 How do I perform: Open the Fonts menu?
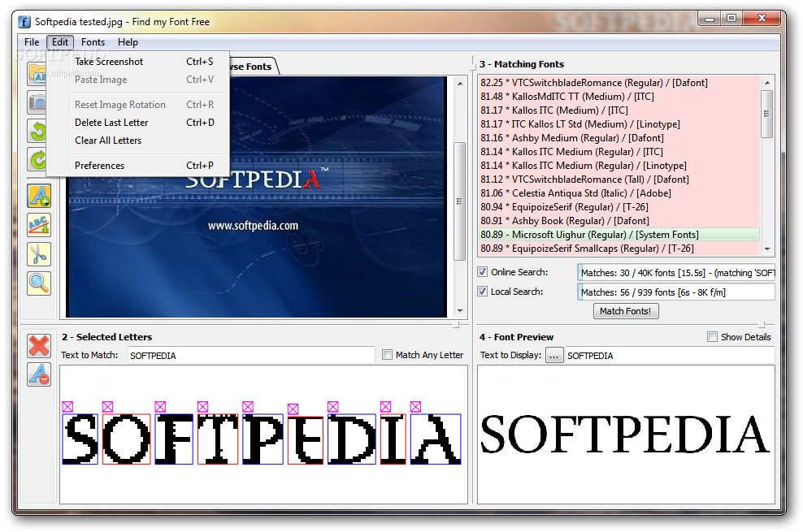pos(93,42)
